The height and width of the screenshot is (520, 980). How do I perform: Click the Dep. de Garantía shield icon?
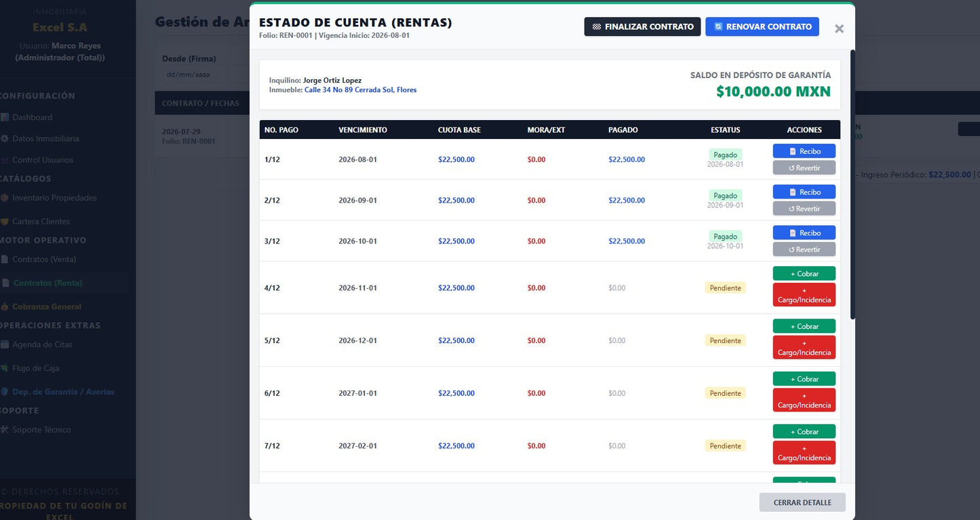pos(5,392)
